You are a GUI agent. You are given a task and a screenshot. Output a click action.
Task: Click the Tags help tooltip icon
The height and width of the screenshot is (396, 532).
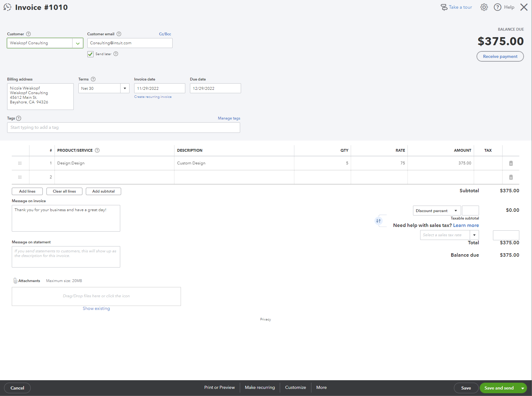click(x=19, y=118)
